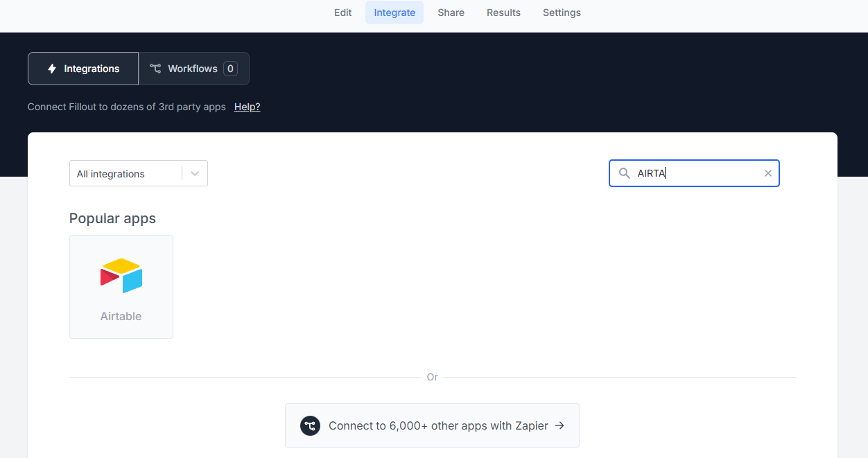Select the Airtable logo icon
The width and height of the screenshot is (868, 458).
[121, 276]
